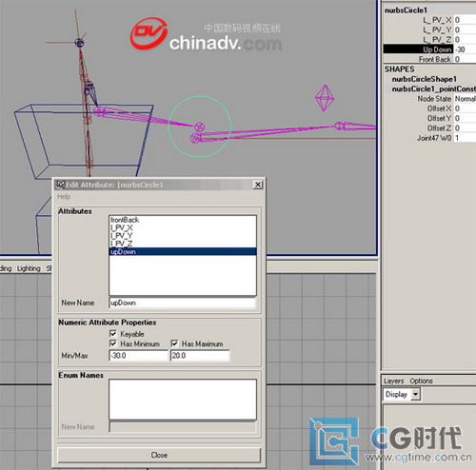Click the Node State value Normal
Viewport: 476px width, 470px height.
(466, 99)
